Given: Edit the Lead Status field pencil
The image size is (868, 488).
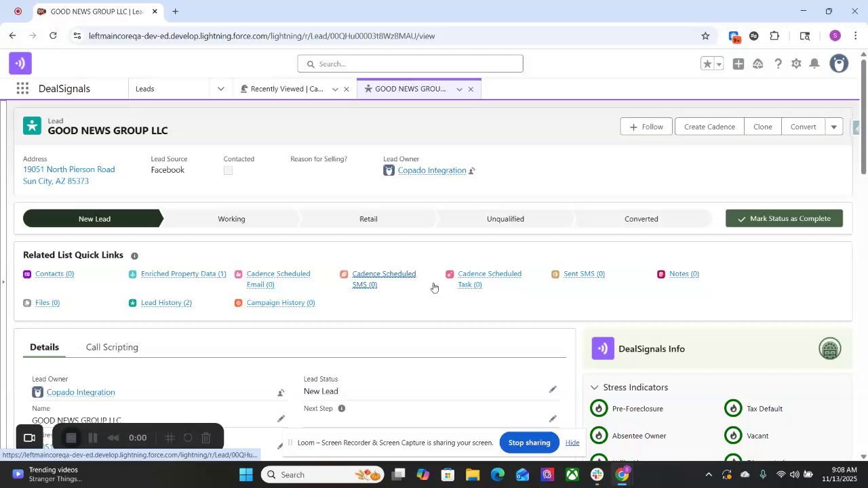Looking at the screenshot, I should 553,390.
